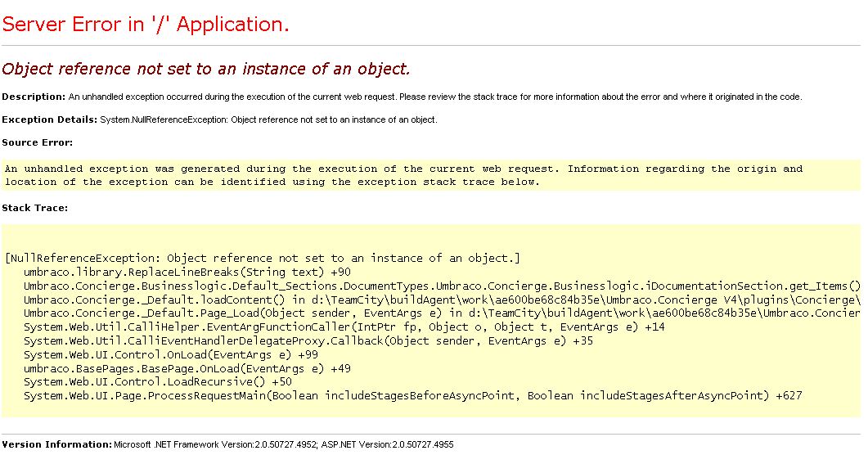This screenshot has width=868, height=464.
Task: Click the System.Web.UI.Control.OnLoad line
Action: tap(170, 354)
